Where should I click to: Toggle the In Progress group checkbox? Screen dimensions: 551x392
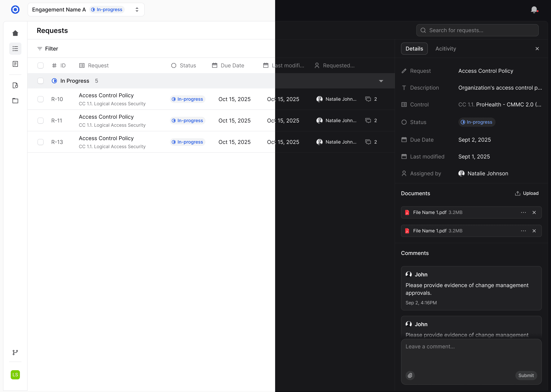[41, 81]
